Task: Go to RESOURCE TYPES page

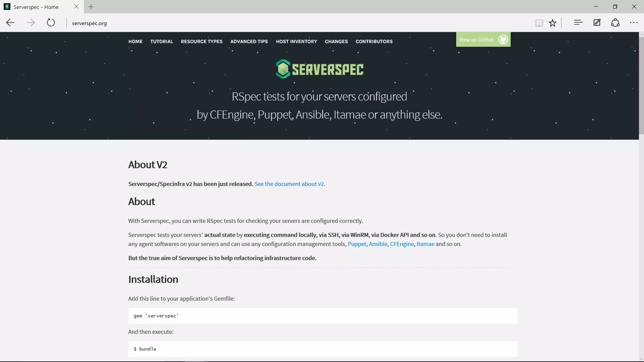Action: [202, 41]
